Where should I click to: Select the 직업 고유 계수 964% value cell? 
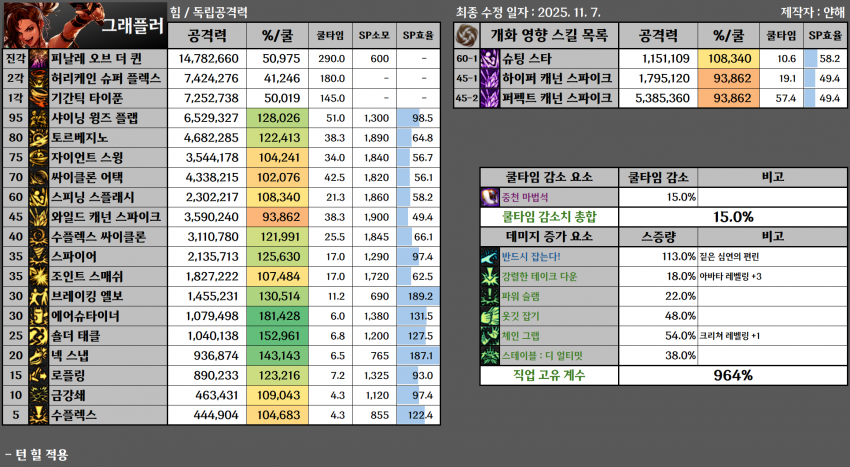733,375
